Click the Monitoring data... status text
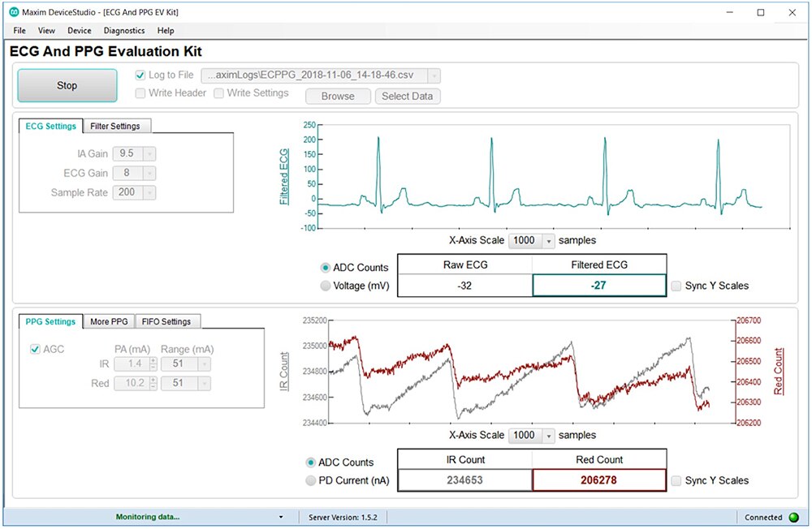 click(x=148, y=517)
